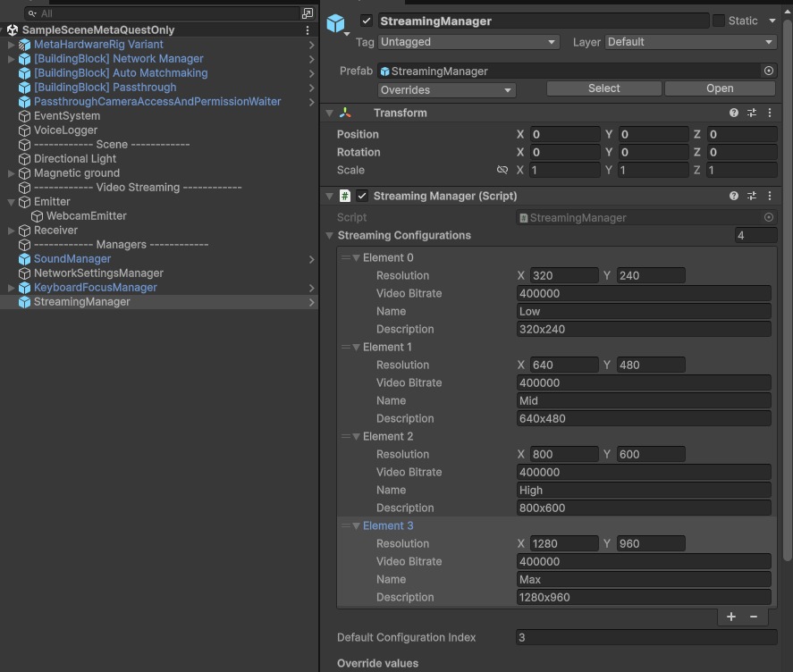Toggle the StreamingManager active checkbox
The height and width of the screenshot is (672, 793).
click(x=367, y=21)
